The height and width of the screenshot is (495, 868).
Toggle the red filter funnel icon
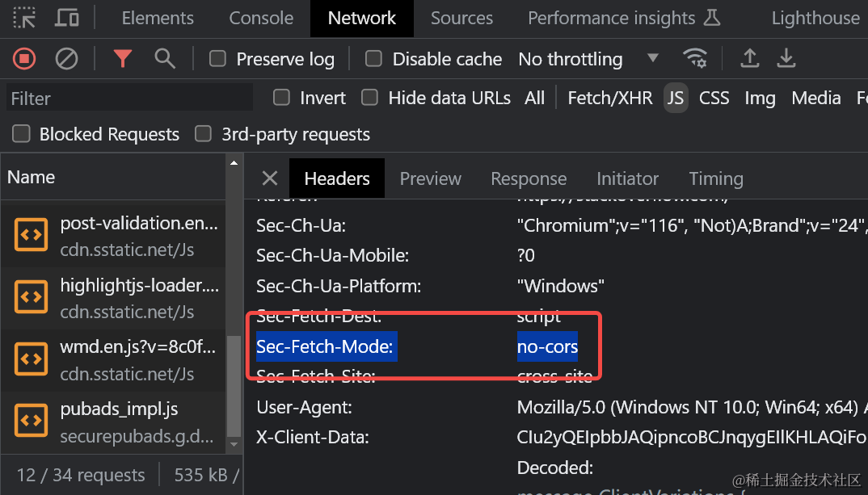[x=123, y=58]
